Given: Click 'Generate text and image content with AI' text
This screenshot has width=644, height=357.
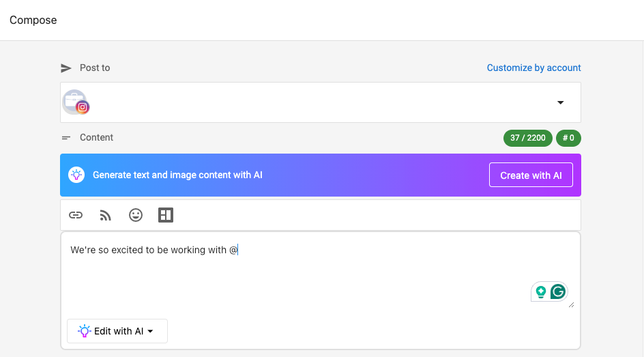Looking at the screenshot, I should (177, 175).
